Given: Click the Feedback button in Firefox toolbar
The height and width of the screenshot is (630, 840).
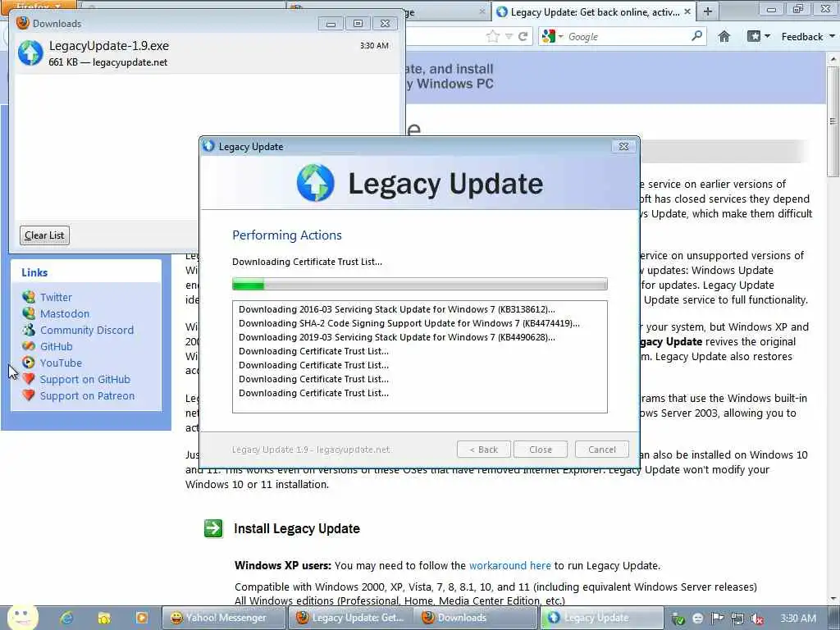Looking at the screenshot, I should click(x=802, y=36).
